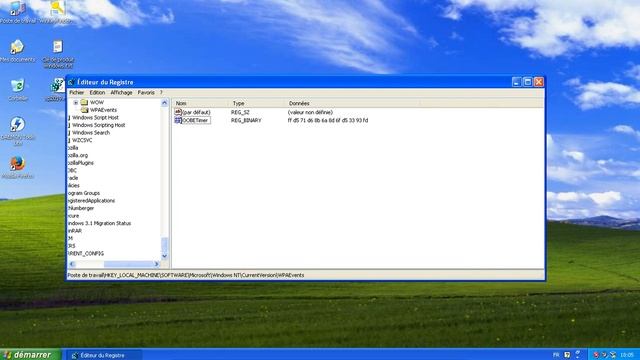Open the DAEMON Tools Lite desktop icon
The image size is (640, 360).
click(18, 124)
